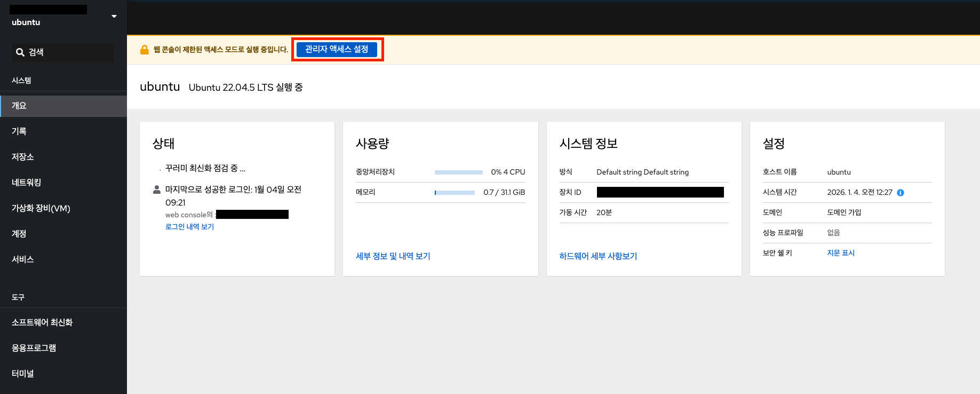This screenshot has height=394, width=980.
Task: Click 지문 표시 for secure shell keys
Action: [x=841, y=253]
